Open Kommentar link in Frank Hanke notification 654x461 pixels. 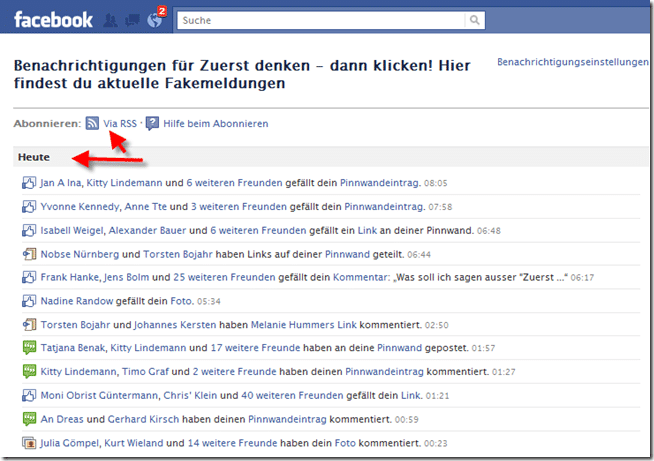point(361,277)
